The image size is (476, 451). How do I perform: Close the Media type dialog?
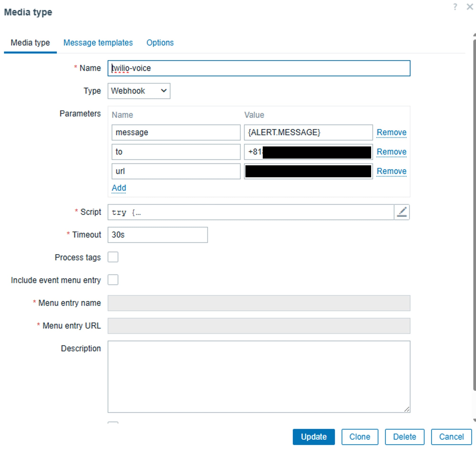(470, 7)
